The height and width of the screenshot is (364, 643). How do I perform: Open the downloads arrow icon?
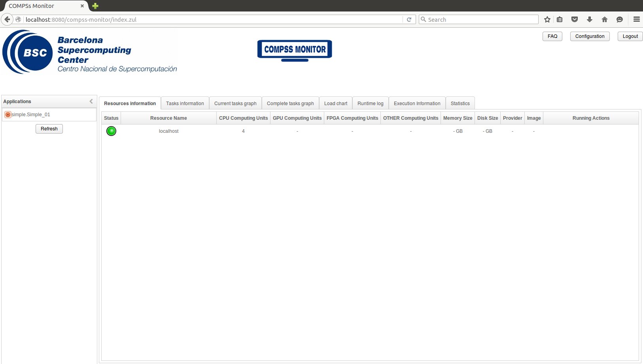pyautogui.click(x=590, y=19)
